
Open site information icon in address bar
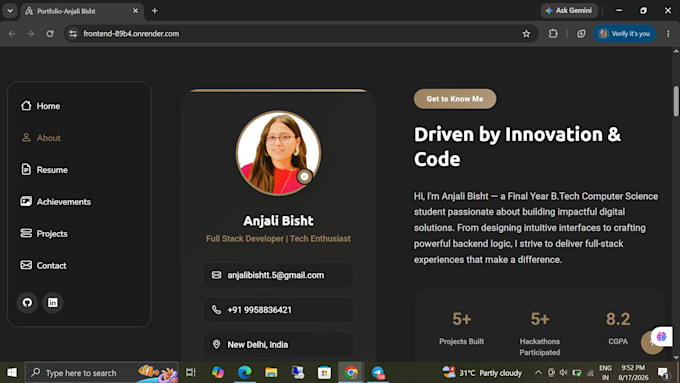[x=73, y=33]
